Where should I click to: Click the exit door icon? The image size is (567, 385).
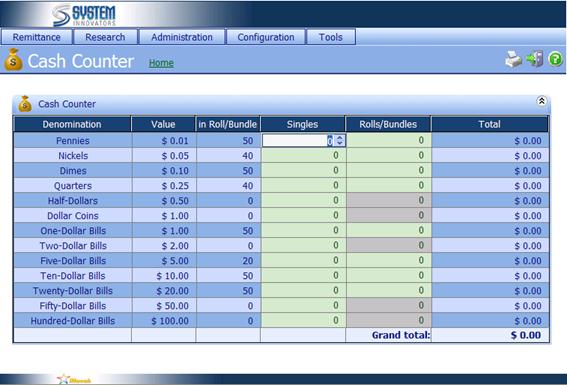(535, 59)
